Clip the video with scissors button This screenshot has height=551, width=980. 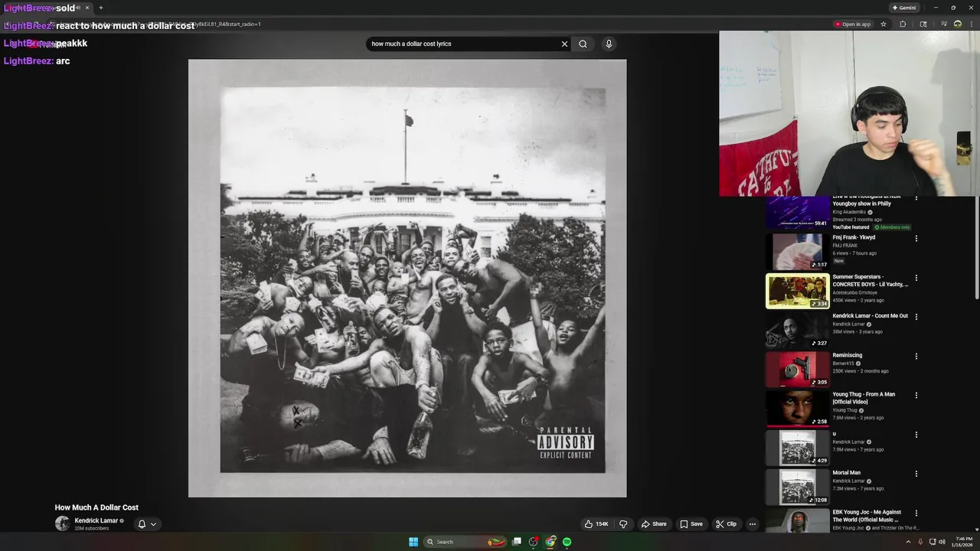pos(726,524)
